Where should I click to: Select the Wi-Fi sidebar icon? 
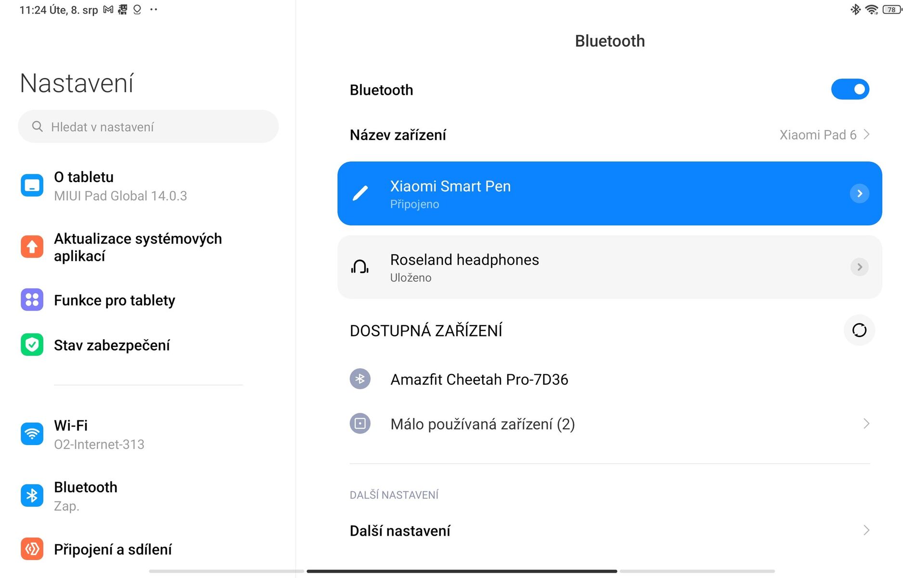31,433
